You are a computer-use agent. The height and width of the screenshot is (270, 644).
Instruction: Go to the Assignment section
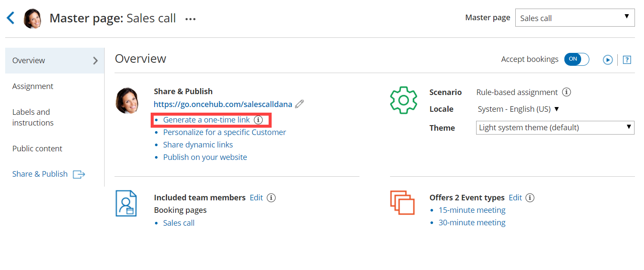click(33, 86)
